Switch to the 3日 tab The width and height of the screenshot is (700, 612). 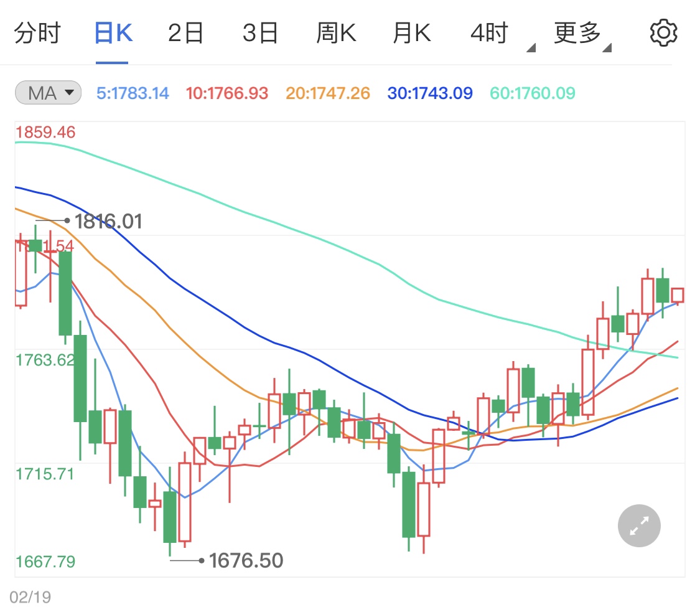(x=260, y=33)
